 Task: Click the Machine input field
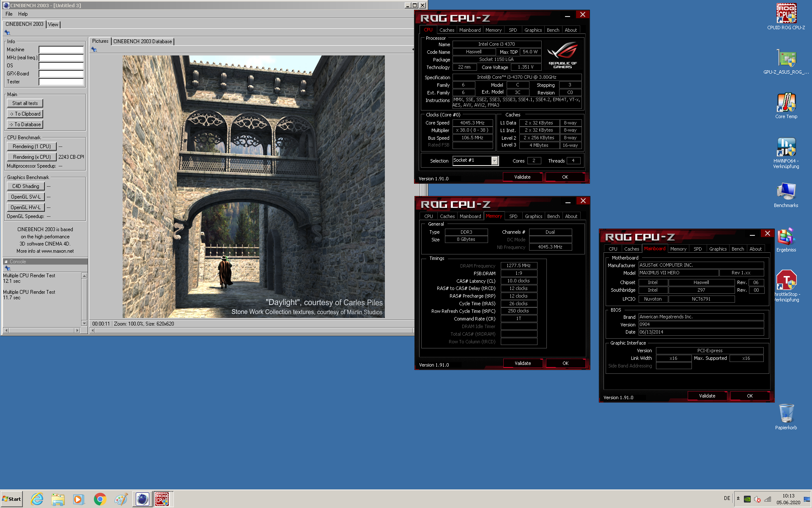tap(61, 50)
